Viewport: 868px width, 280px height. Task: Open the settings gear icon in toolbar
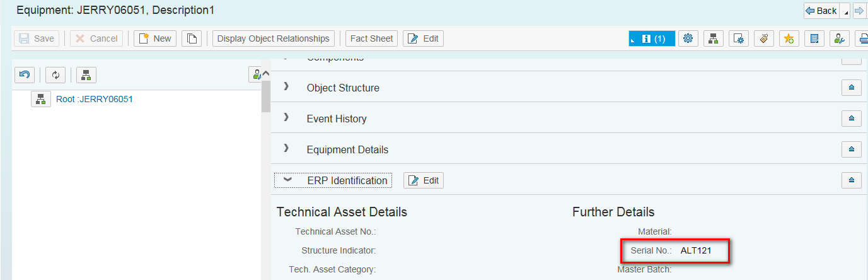tap(688, 38)
